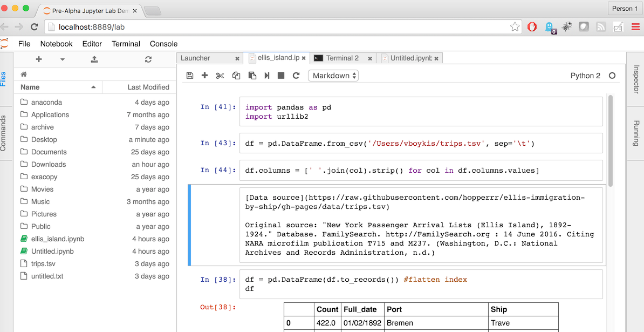Close the Launcher tab
Image resolution: width=644 pixels, height=332 pixels.
[x=237, y=59]
